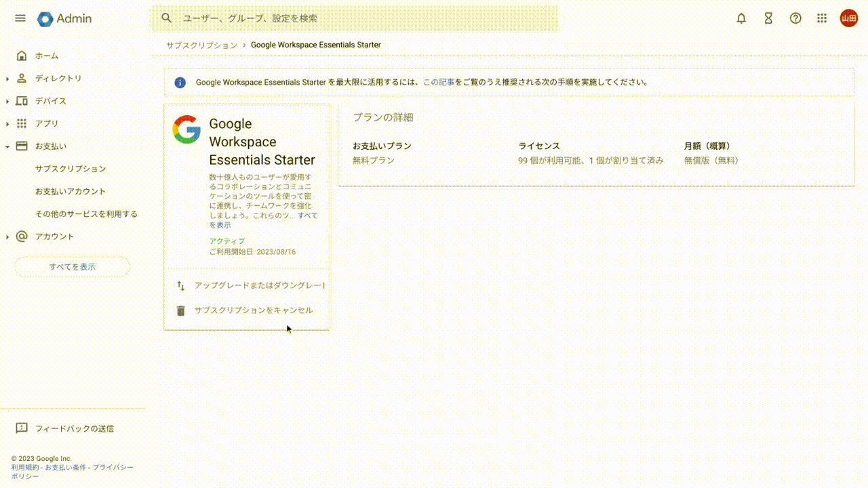Expand the アカウント tree arrow

click(x=7, y=237)
